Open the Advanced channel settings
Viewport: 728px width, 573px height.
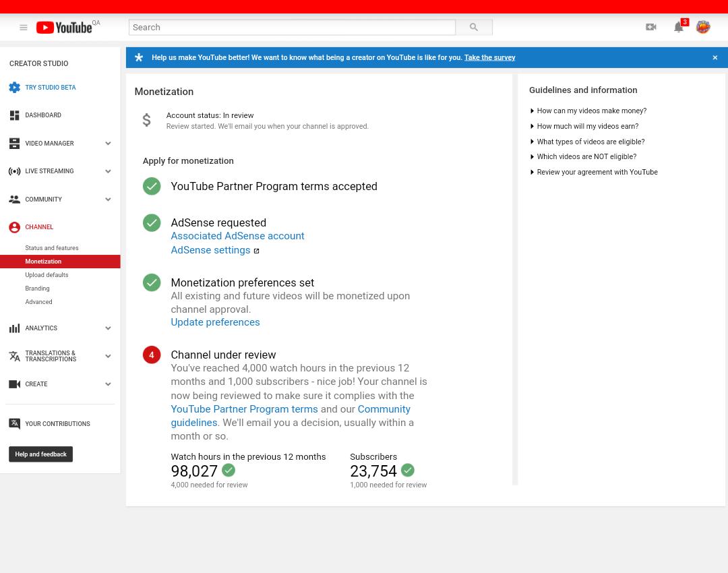click(x=38, y=302)
